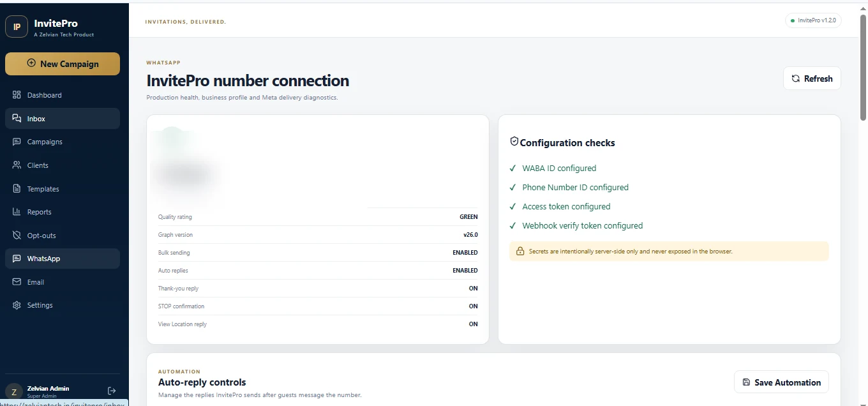Click checkmark next to Access token configured
The height and width of the screenshot is (406, 868).
(x=513, y=207)
